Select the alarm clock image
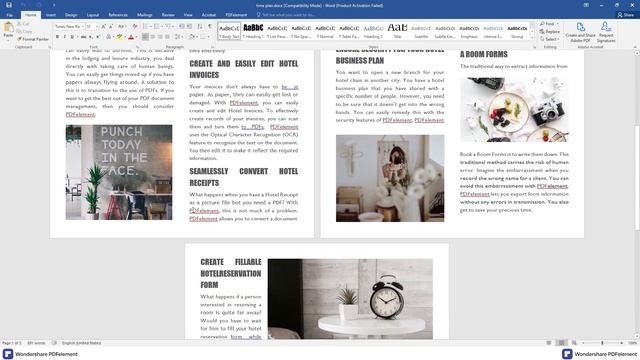This screenshot has height=360, width=640. (x=350, y=299)
